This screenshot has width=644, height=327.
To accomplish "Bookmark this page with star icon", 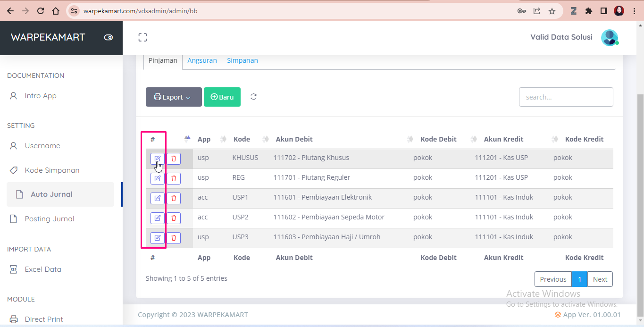I will point(552,11).
